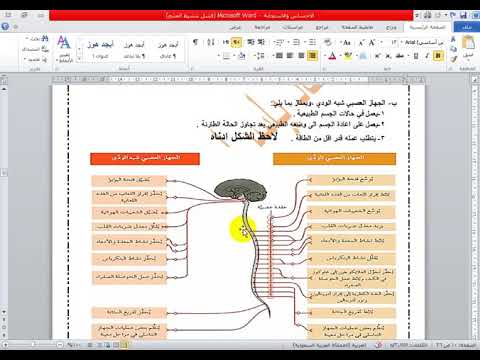Click the Center alignment icon
This screenshot has height=360, width=480.
coord(301,55)
